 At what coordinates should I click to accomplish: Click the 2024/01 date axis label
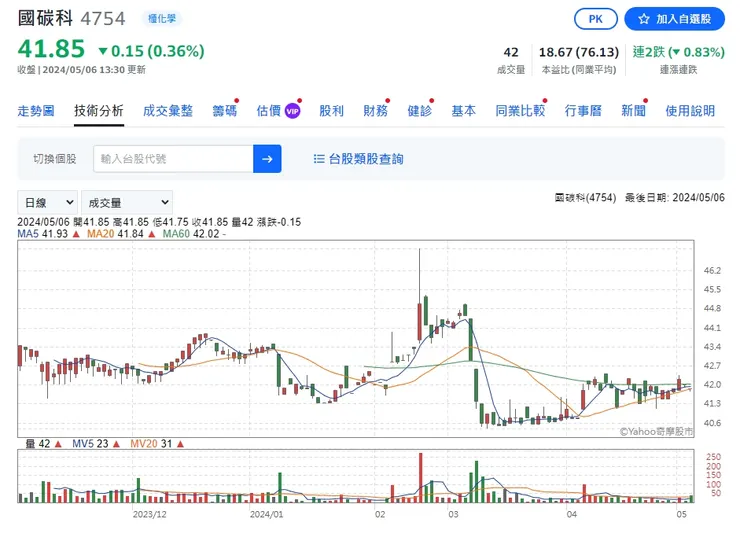coord(267,514)
